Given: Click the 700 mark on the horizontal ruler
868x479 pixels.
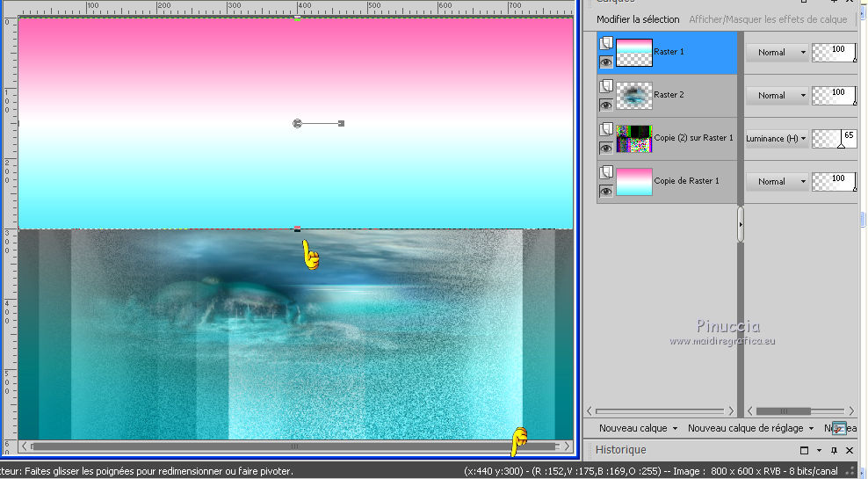Looking at the screenshot, I should click(515, 5).
